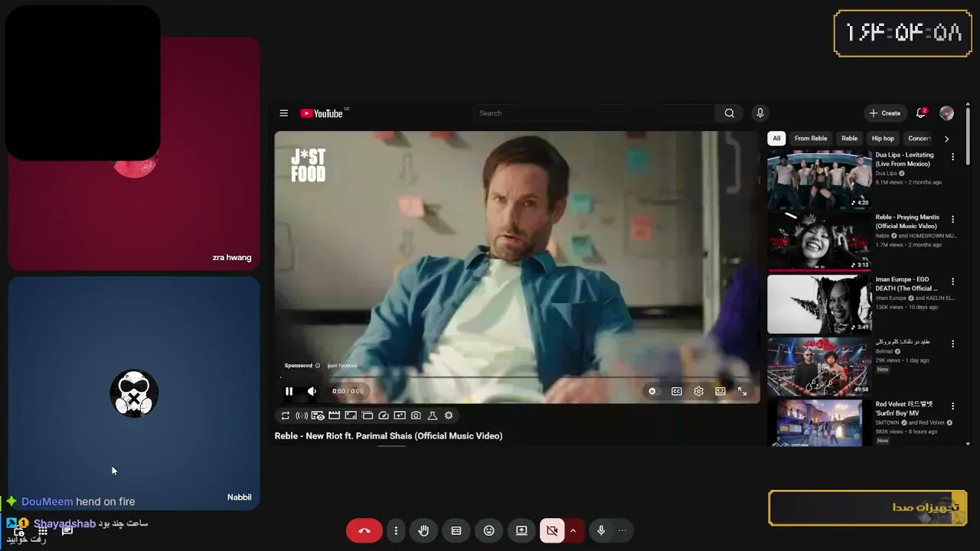Enter fullscreen on the video player
This screenshot has height=551, width=980.
click(x=742, y=391)
